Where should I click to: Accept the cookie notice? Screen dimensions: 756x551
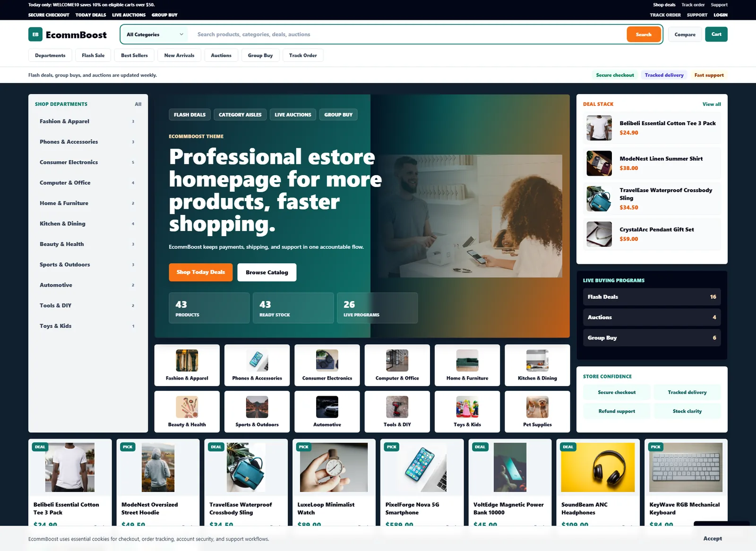(713, 539)
